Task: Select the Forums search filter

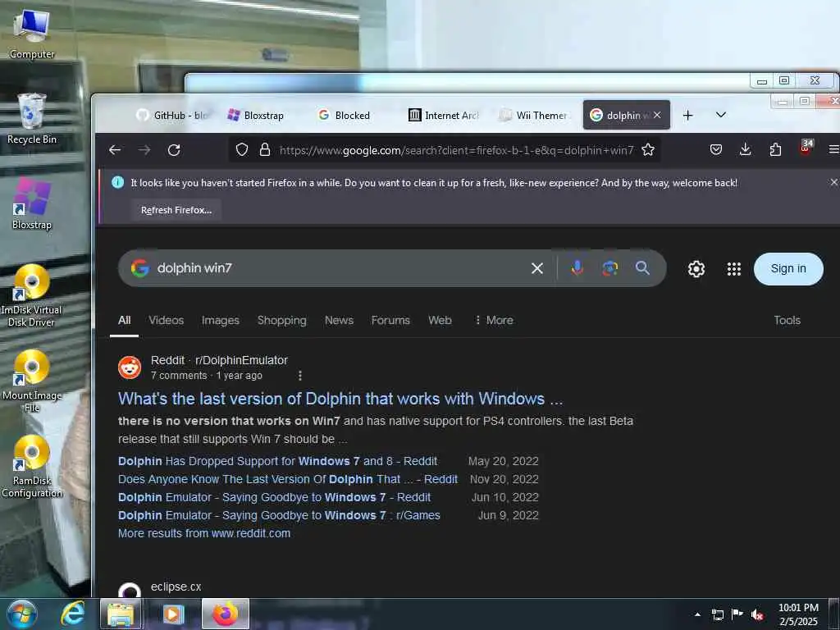Action: 390,321
